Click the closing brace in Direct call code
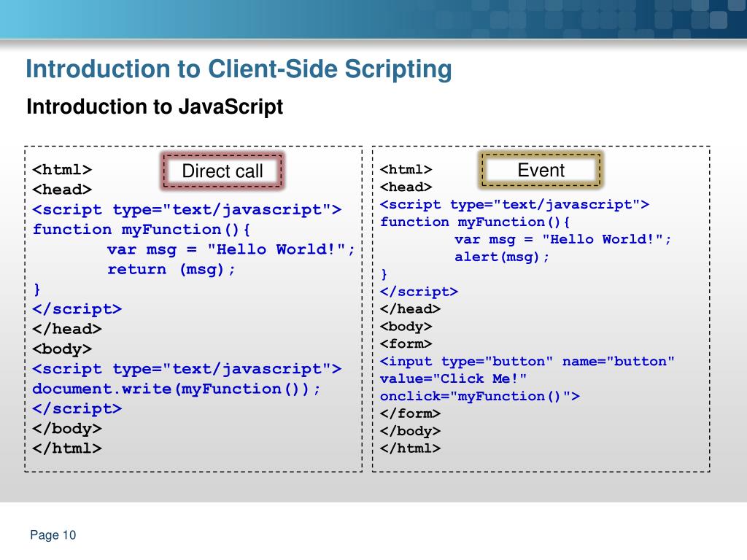 (37, 289)
